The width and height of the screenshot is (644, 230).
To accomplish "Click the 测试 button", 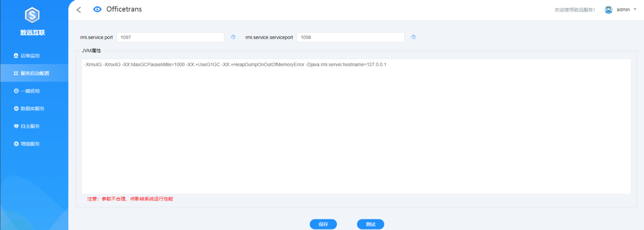I will point(371,224).
